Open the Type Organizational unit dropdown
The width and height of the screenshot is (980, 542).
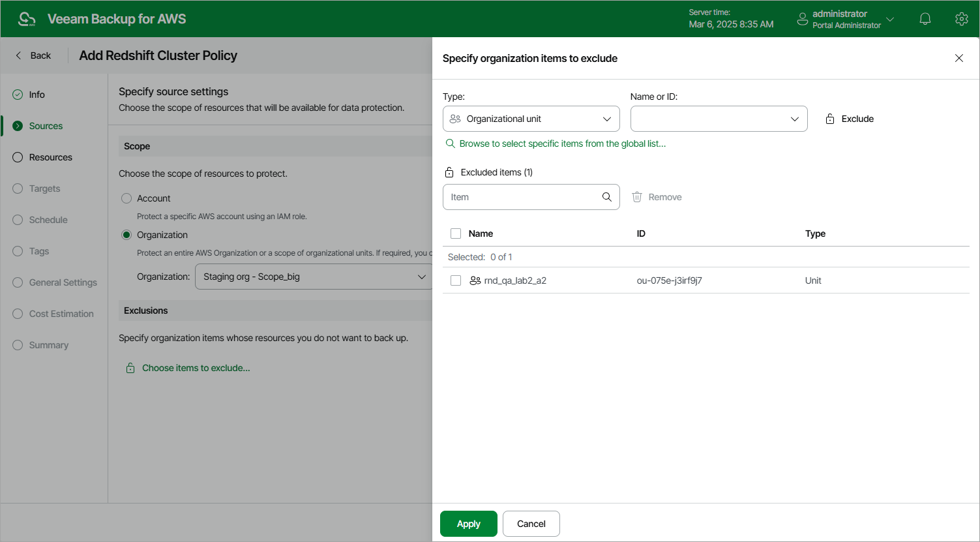coord(531,119)
